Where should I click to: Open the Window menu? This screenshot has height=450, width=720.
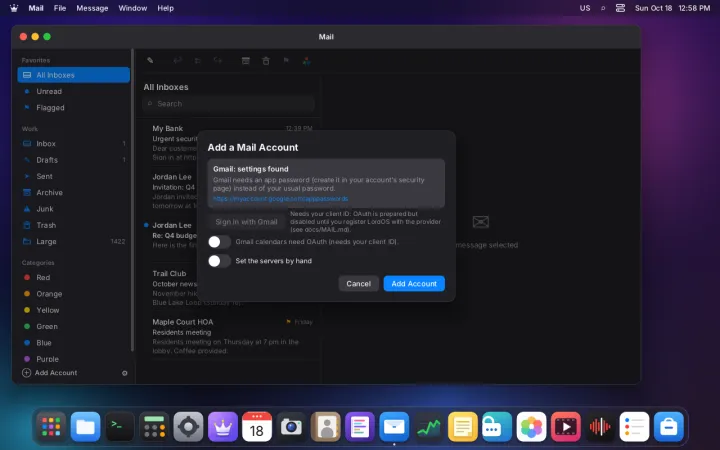(133, 8)
